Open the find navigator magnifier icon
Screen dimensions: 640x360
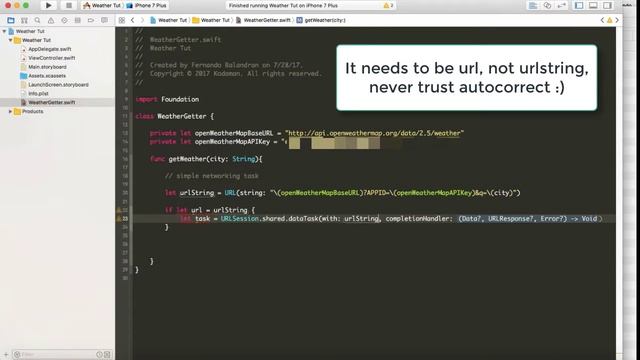[x=38, y=20]
